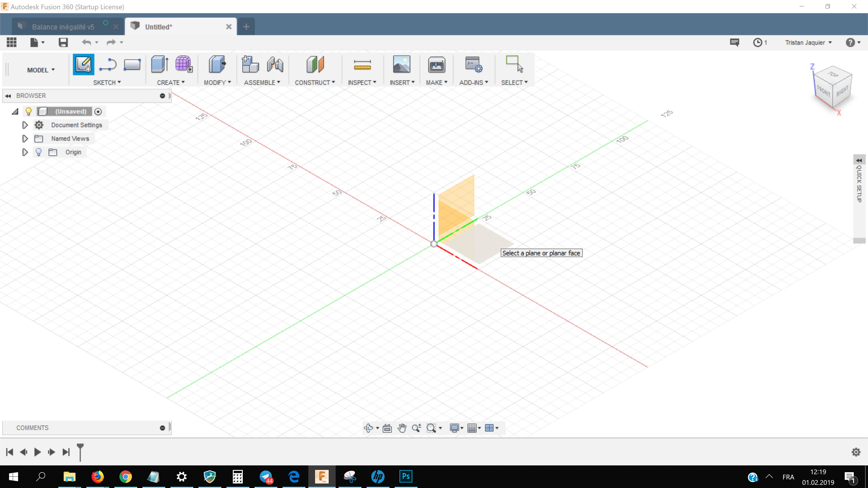Close the Untitled document tab
Image resolution: width=868 pixels, height=488 pixels.
[x=229, y=27]
